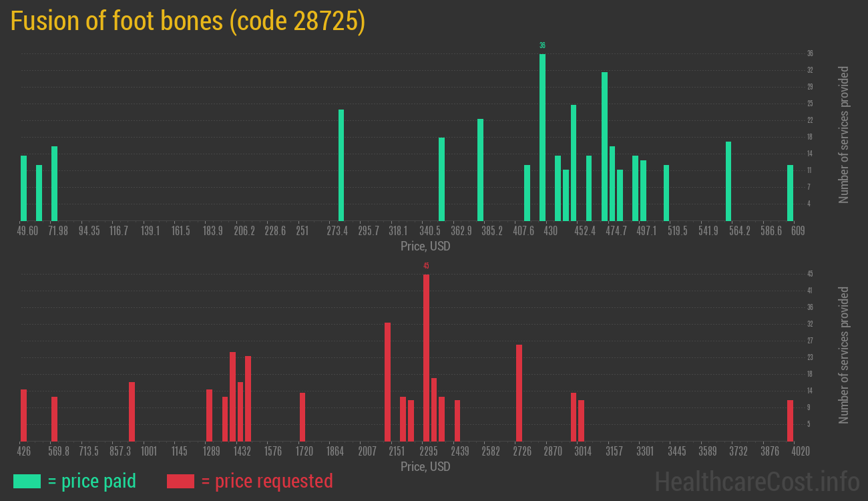Click the tallest green bar labeled 36

click(542, 137)
